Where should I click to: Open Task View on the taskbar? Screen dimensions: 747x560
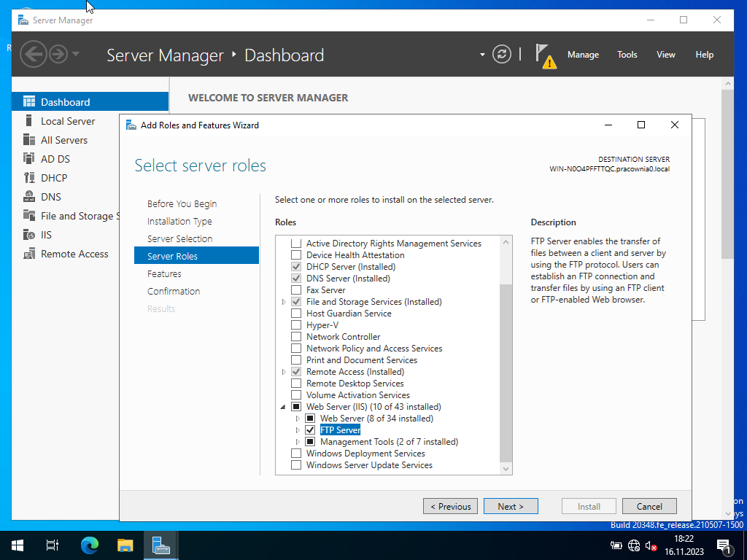53,545
